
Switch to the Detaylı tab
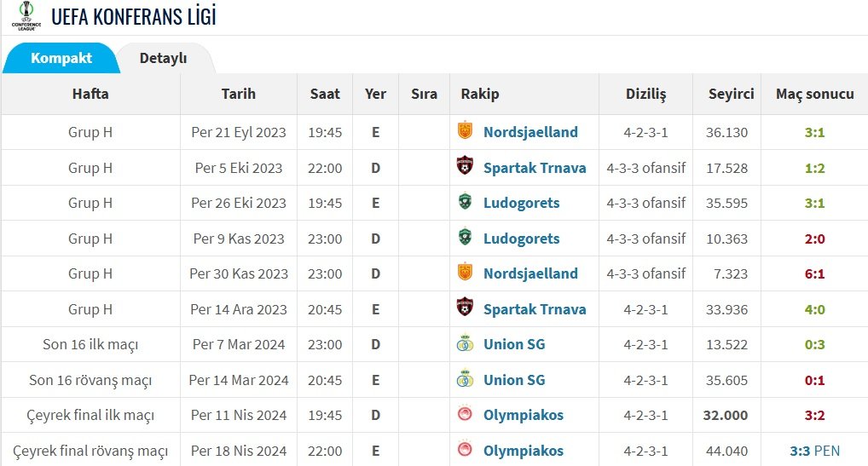(164, 58)
